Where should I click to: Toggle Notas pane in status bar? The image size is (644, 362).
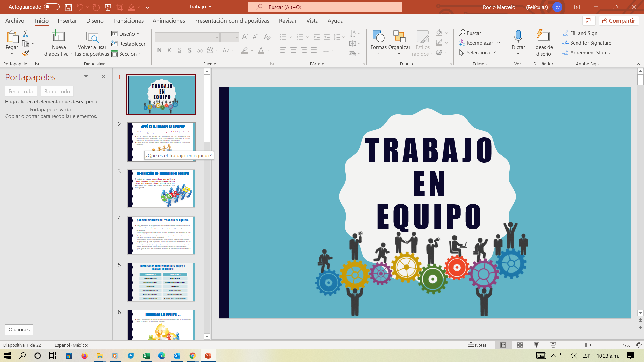point(477,345)
